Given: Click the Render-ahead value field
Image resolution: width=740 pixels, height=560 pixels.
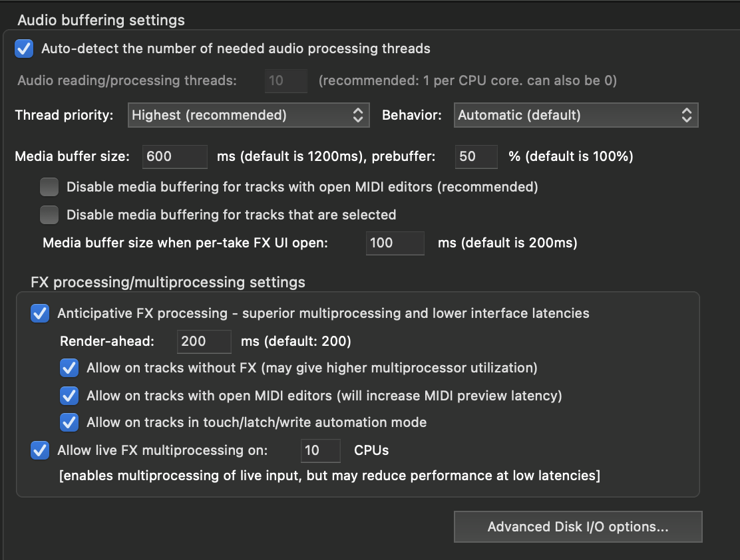Looking at the screenshot, I should click(204, 342).
